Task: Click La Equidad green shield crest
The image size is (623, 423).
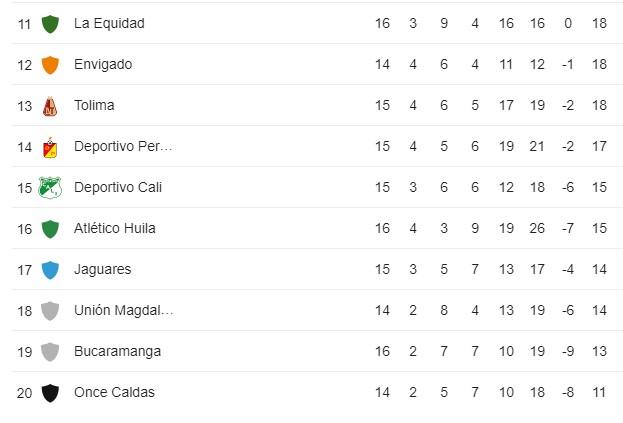Action: 50,24
